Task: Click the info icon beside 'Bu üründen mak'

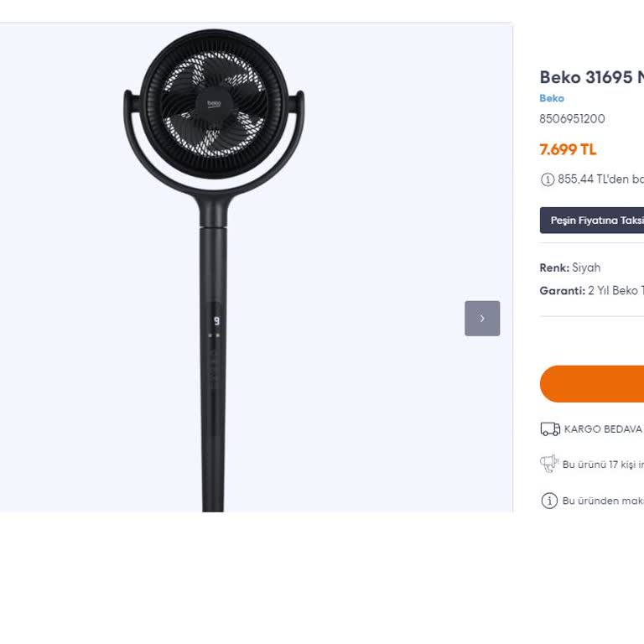Action: (549, 501)
